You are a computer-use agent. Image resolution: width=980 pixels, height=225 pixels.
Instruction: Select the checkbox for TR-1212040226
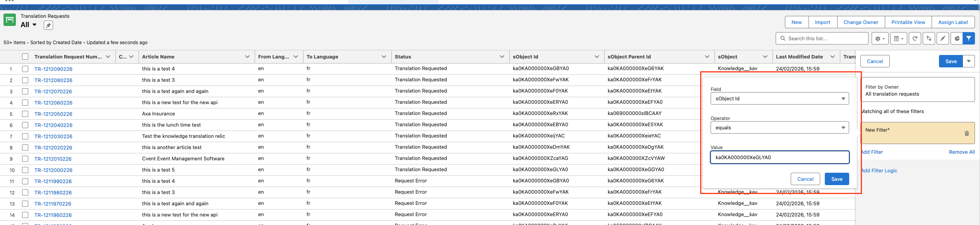click(25, 125)
